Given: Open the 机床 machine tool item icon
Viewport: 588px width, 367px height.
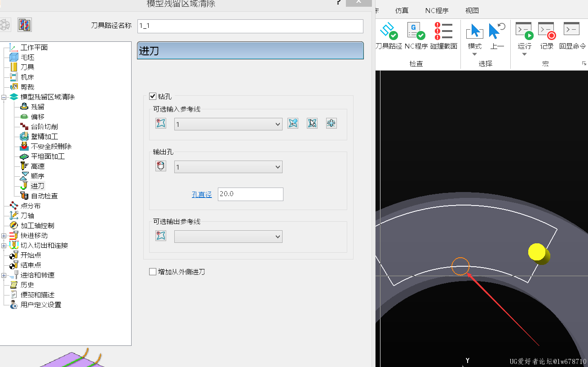Looking at the screenshot, I should pyautogui.click(x=14, y=77).
